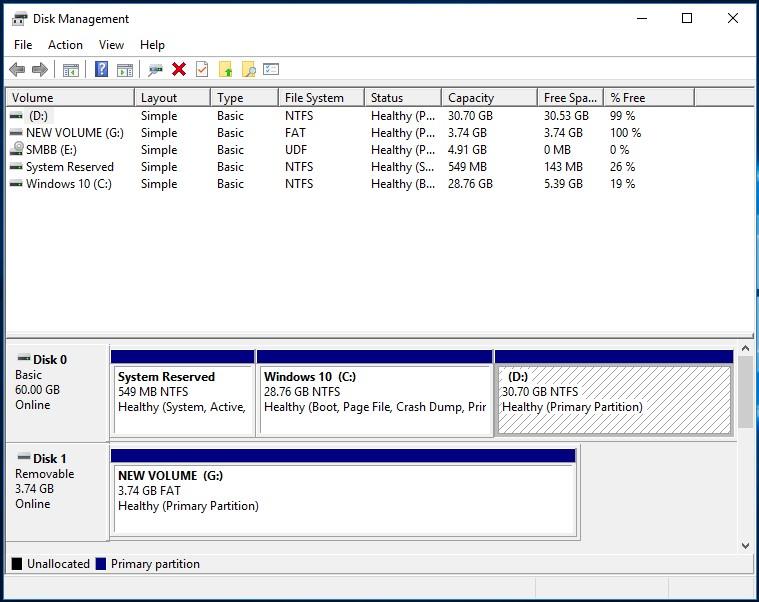The image size is (759, 602).
Task: Click the 30.70 GB capacity cell
Action: [470, 116]
